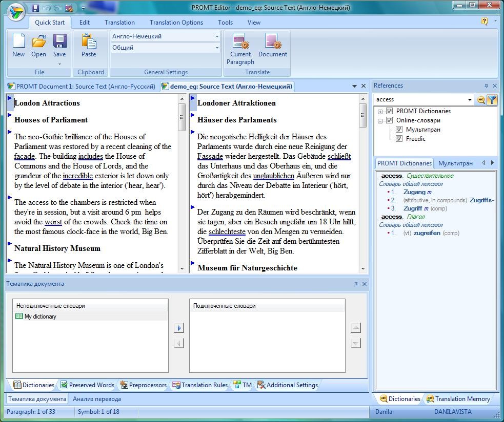Pin the References panel
This screenshot has width=504, height=422.
486,86
